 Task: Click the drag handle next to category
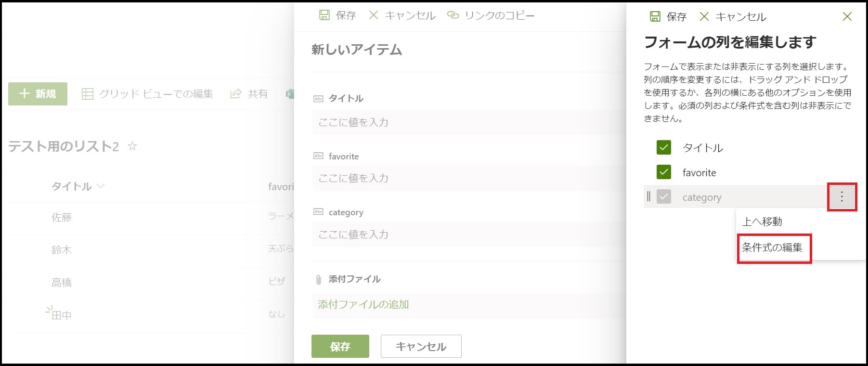648,196
